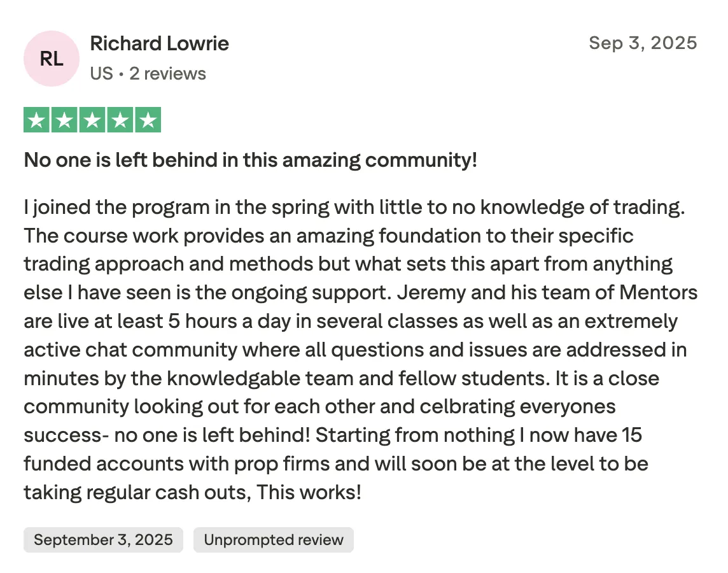Click the third rating star
The width and height of the screenshot is (728, 573).
pyautogui.click(x=92, y=120)
